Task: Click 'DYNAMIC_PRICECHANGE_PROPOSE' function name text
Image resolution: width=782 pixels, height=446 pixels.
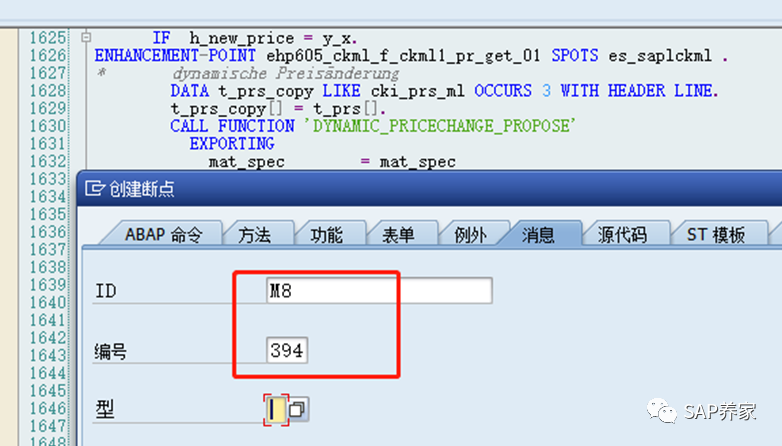Action: 441,126
